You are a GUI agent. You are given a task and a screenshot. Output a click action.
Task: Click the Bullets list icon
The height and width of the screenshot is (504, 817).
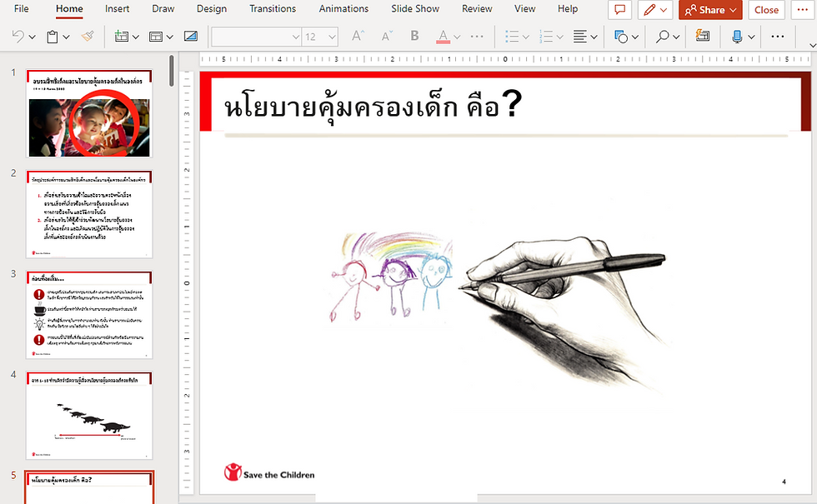coord(512,37)
